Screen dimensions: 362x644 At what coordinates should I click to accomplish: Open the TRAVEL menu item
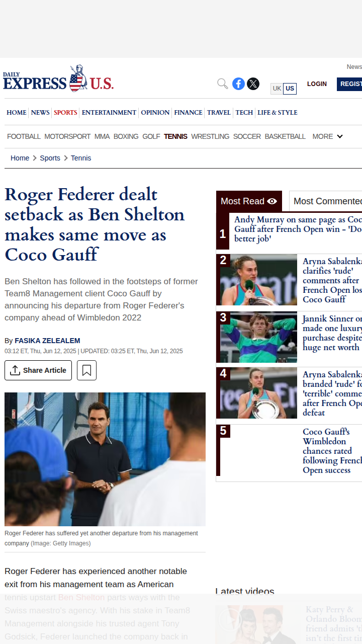pos(219,113)
